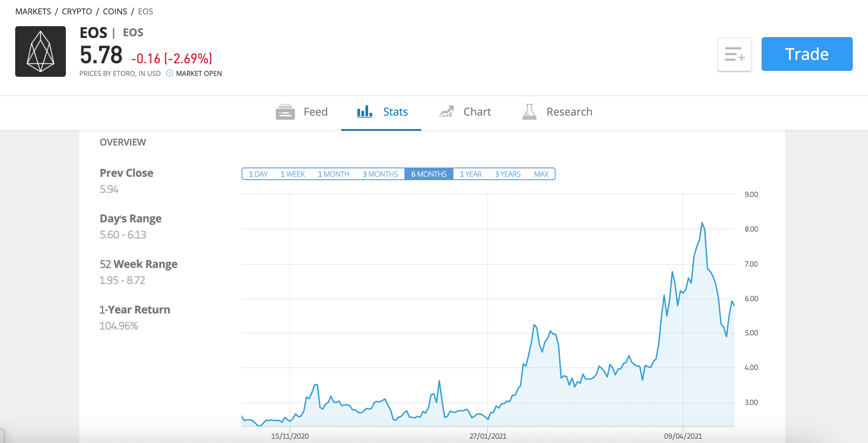Screen dimensions: 868x443
Task: Click the market open clock icon
Action: click(x=170, y=73)
